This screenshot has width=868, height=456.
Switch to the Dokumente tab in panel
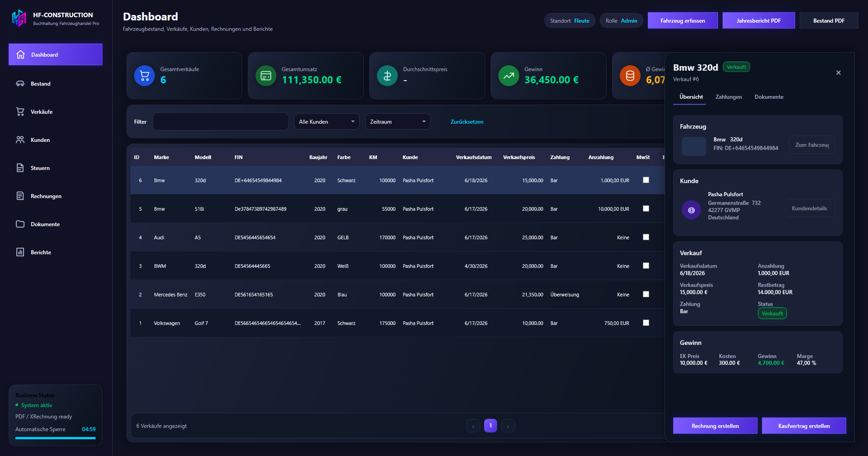click(769, 97)
